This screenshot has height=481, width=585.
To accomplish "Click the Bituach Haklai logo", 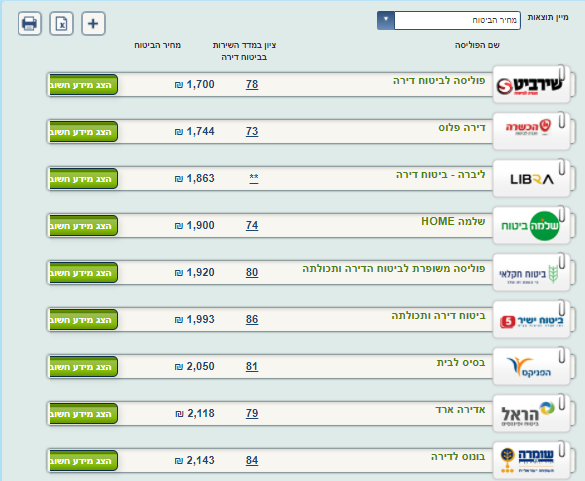I will (x=529, y=275).
